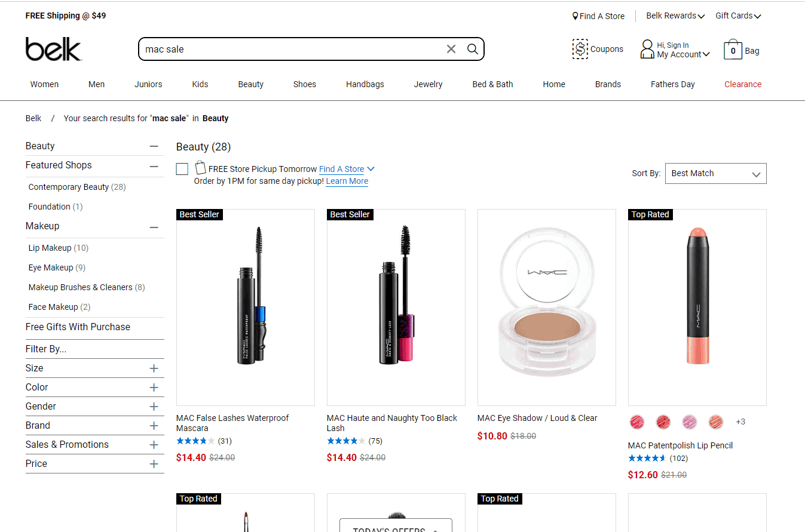Open the Coupons icon
The image size is (805, 532).
(580, 49)
